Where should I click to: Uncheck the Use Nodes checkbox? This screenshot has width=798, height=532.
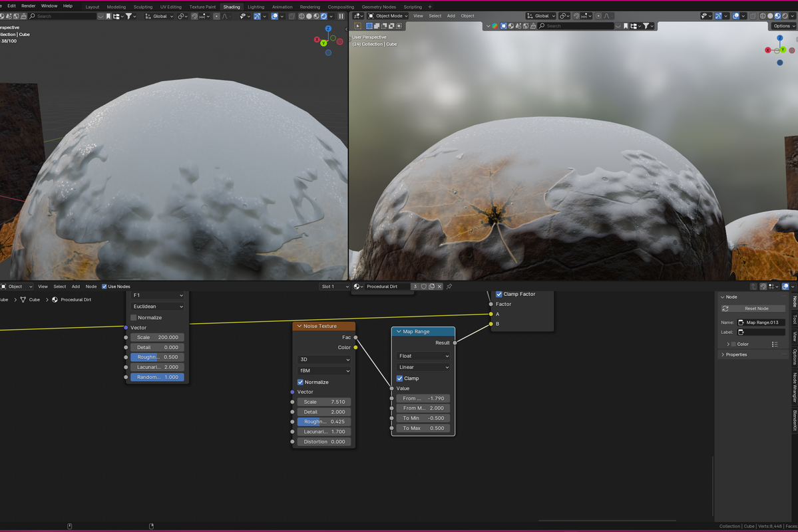click(104, 287)
